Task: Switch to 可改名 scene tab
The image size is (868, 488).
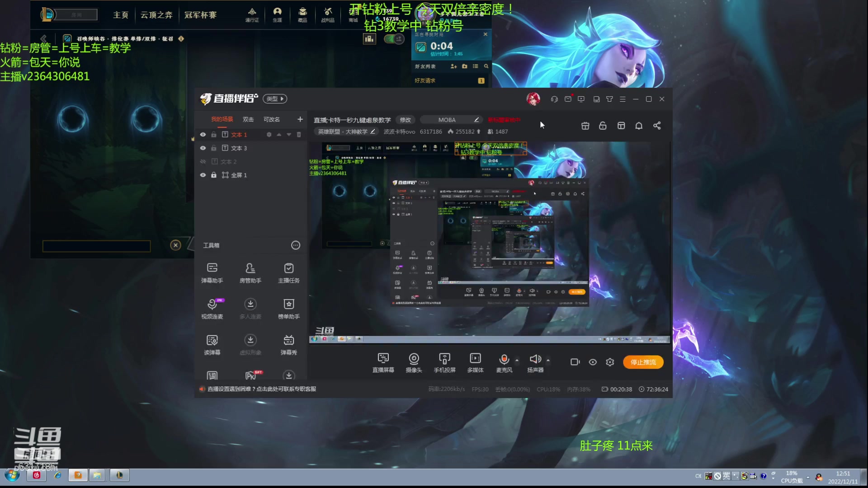Action: tap(272, 119)
